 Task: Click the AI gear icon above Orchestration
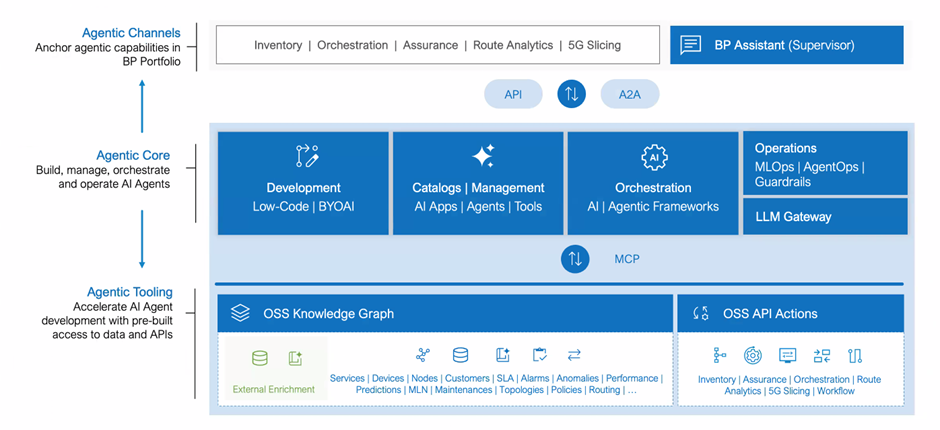(x=653, y=157)
